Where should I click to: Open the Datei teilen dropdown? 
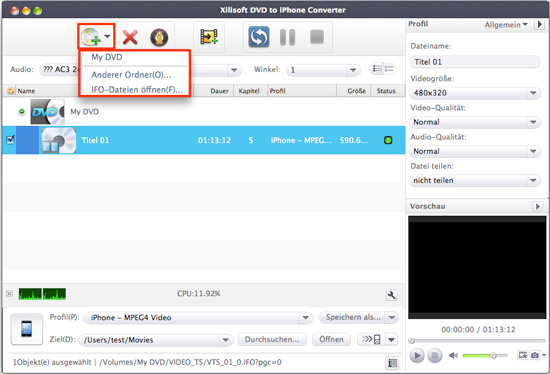(475, 180)
